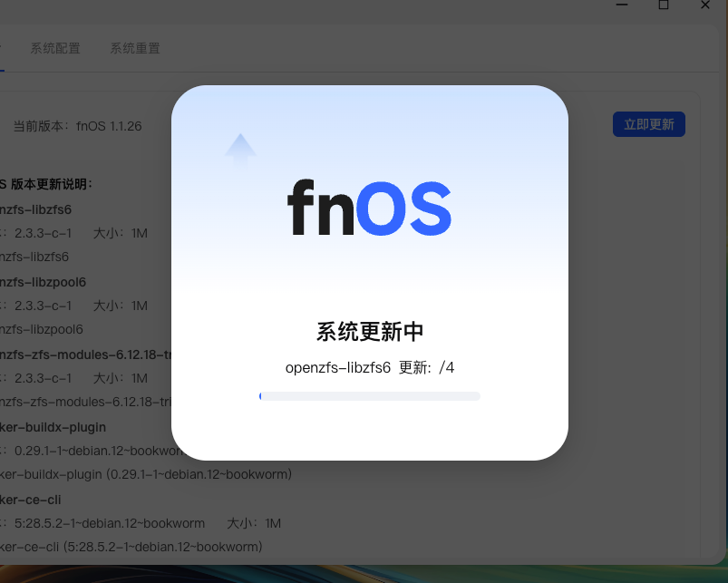Switch to the 系统重置 tab
Viewport: 728px width, 583px height.
click(x=135, y=48)
